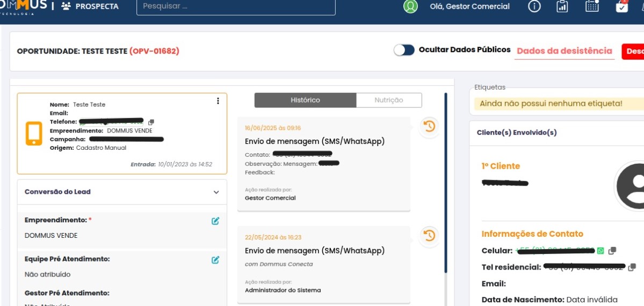Click the OPV-01682 opportunity code
The width and height of the screenshot is (644, 306).
click(155, 52)
